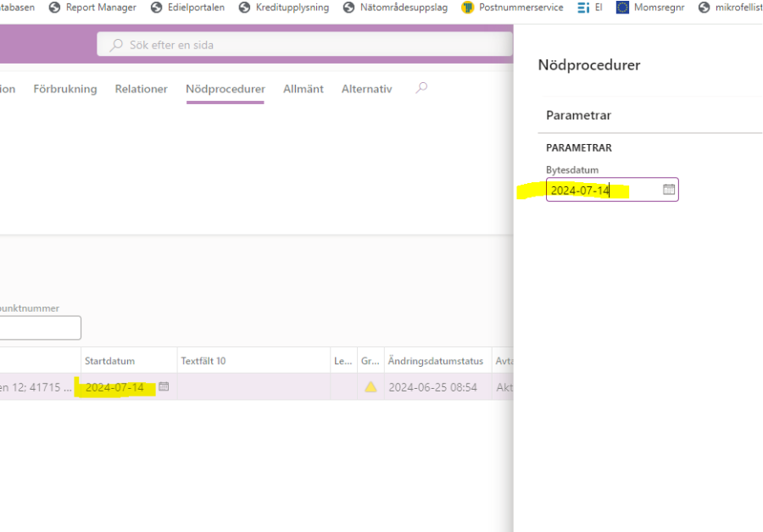This screenshot has width=763, height=532.
Task: Click the Bytesdatum date input field
Action: pyautogui.click(x=602, y=190)
